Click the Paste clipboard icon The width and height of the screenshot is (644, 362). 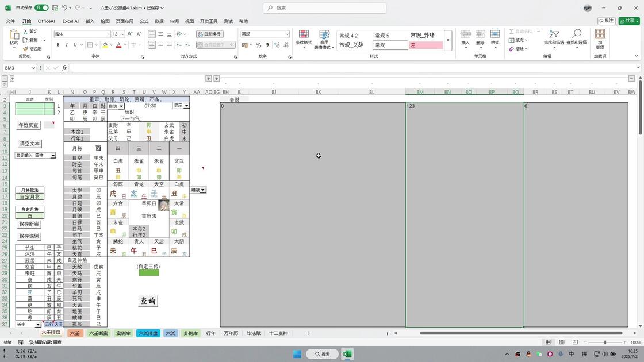click(14, 35)
